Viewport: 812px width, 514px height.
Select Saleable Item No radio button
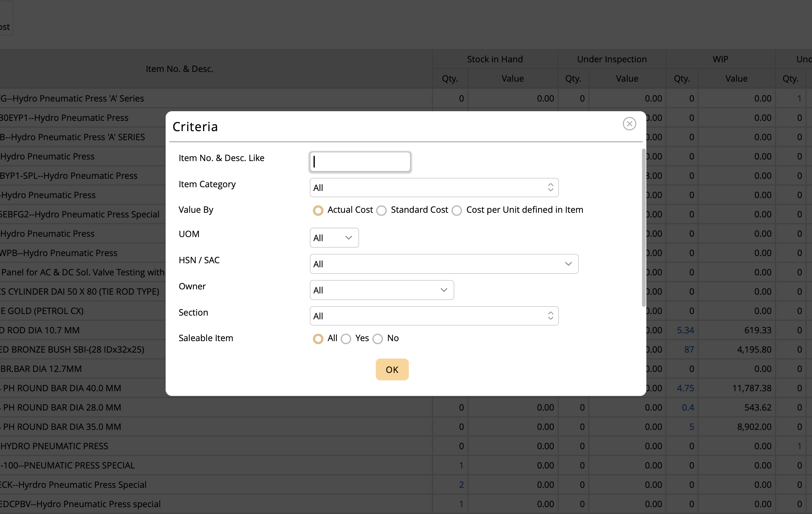[x=377, y=339]
